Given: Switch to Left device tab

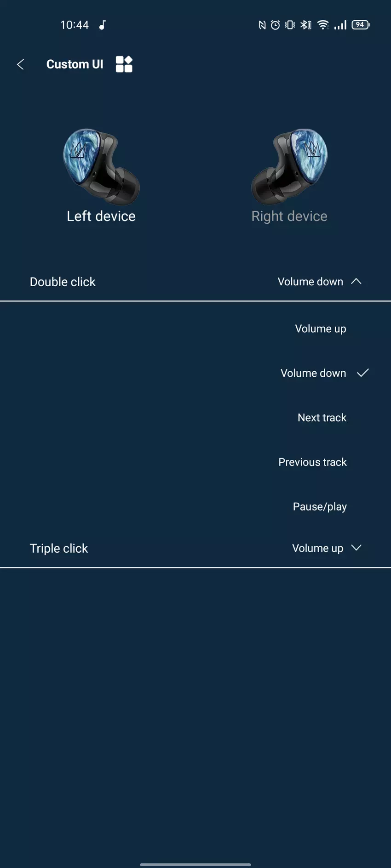Looking at the screenshot, I should 101,216.
